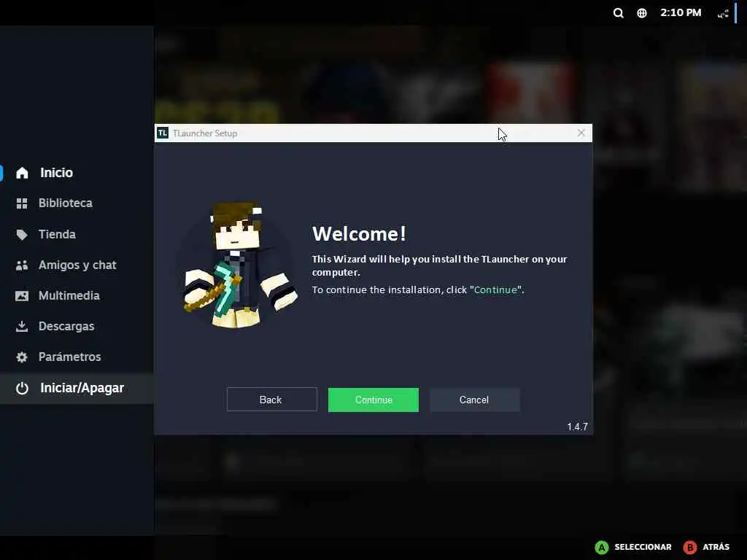Go to Tienda in the sidebar

tap(77, 234)
